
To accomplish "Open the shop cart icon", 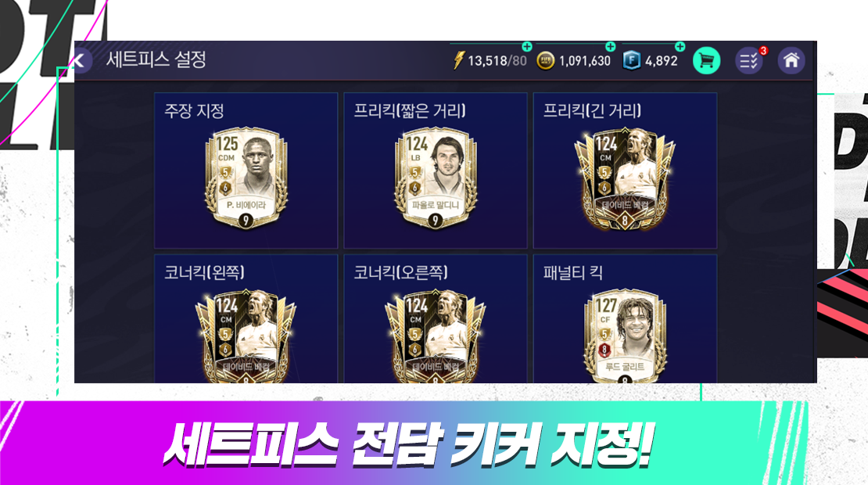I will (706, 60).
